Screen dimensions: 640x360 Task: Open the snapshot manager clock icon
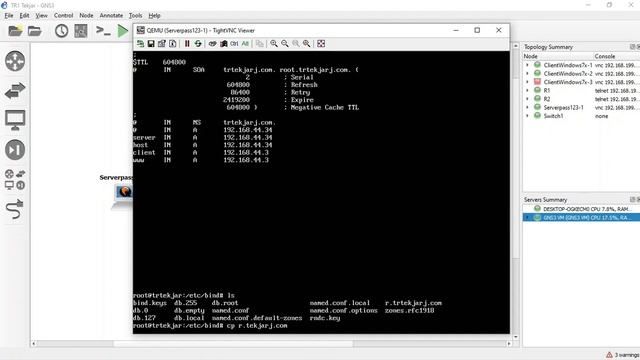(x=61, y=31)
